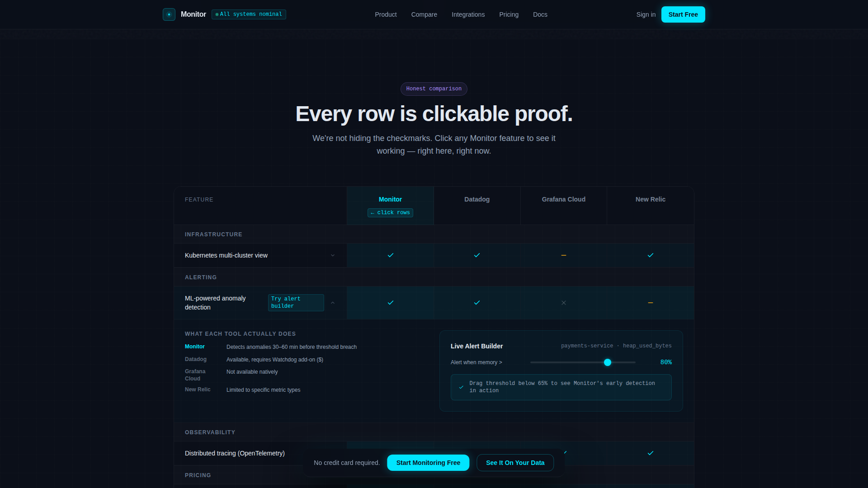Image resolution: width=868 pixels, height=488 pixels.
Task: Click the click rows hint badge
Action: point(390,213)
